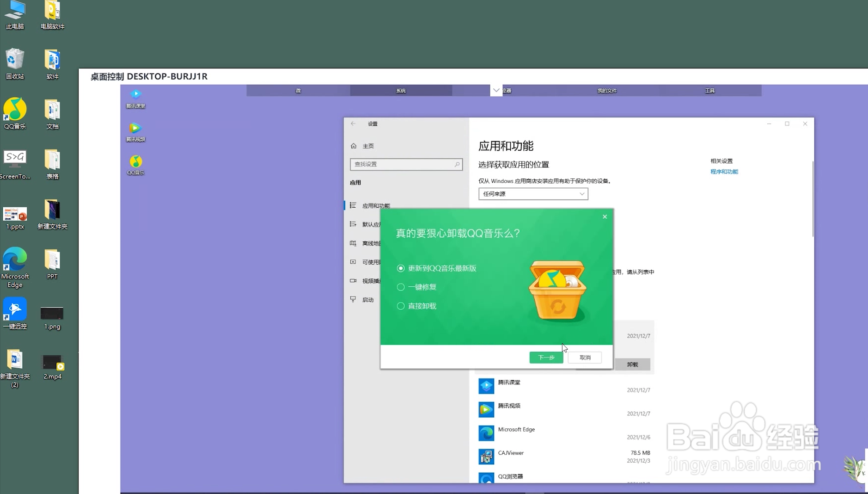Click 取消 in uninstall dialog
868x494 pixels.
[585, 358]
